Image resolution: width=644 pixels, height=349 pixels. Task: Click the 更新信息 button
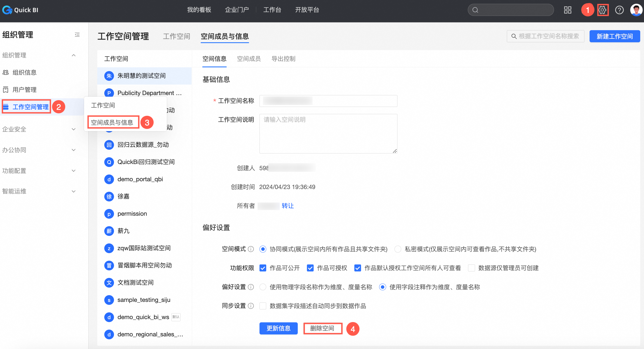pos(278,328)
